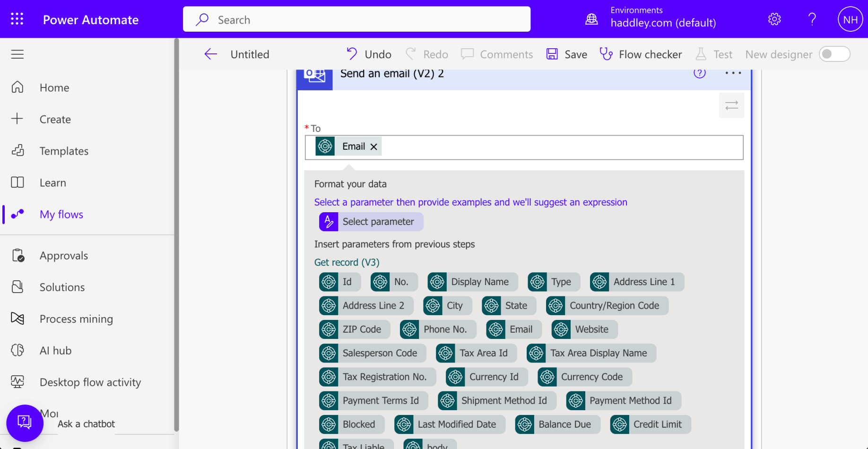Insert the Blocked parameter
Screen dimensions: 868x449
click(352, 424)
